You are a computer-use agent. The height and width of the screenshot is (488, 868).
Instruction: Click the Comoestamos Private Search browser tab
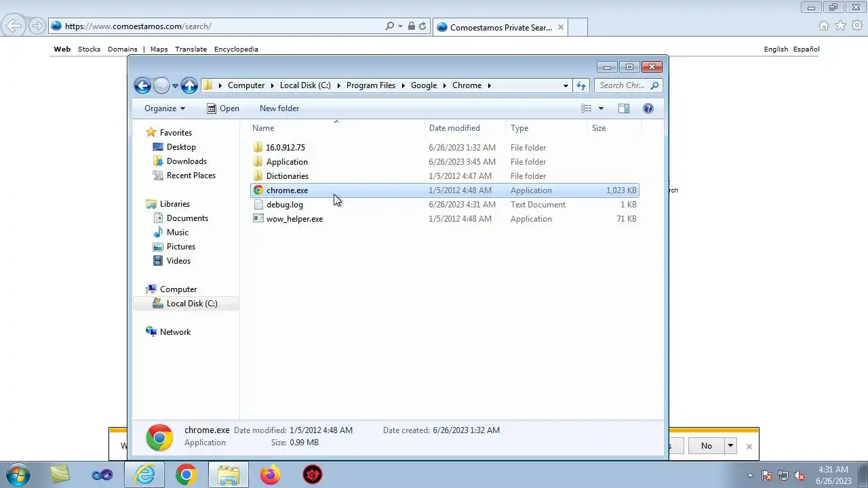500,27
